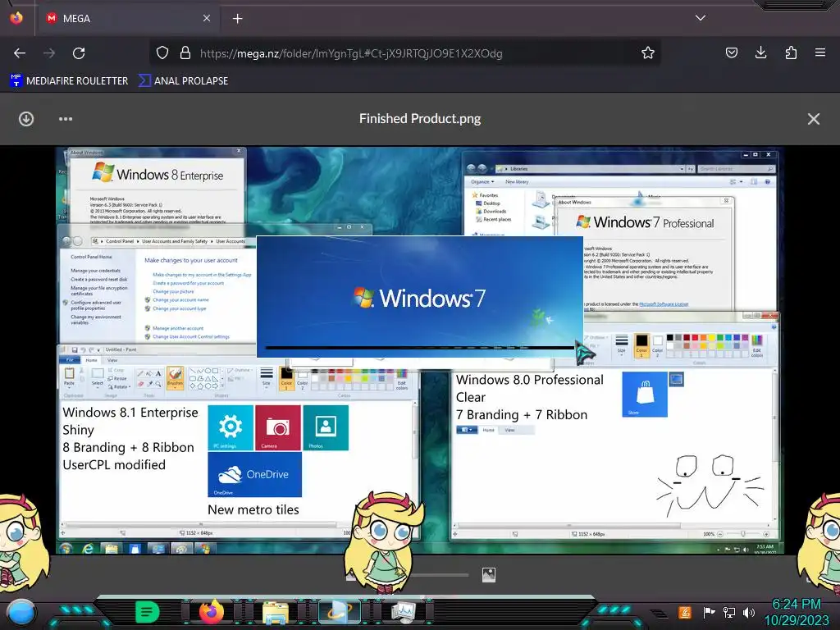Bookmark this page with the star

point(648,52)
